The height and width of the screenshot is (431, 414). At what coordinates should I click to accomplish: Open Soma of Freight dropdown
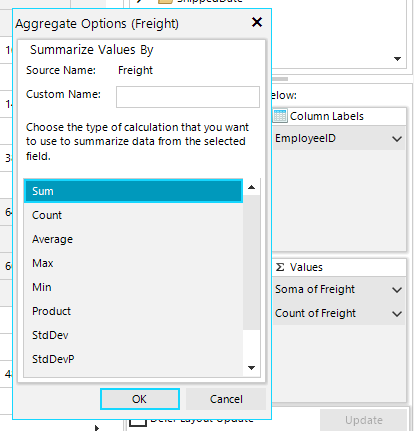coord(397,290)
